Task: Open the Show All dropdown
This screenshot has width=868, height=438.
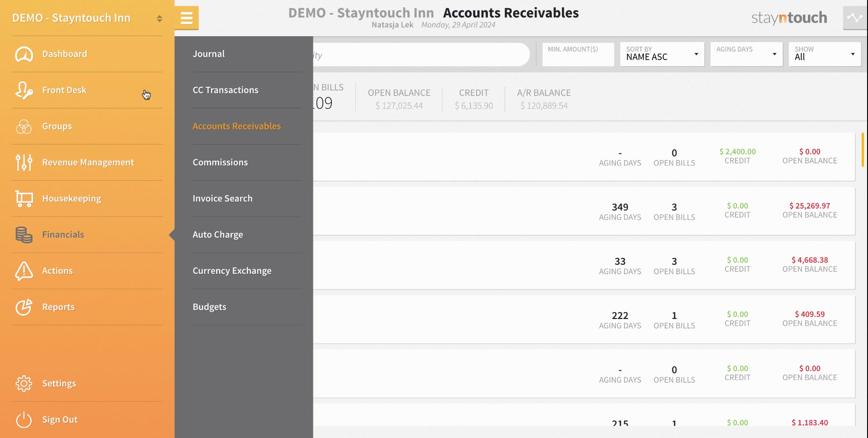Action: point(825,54)
